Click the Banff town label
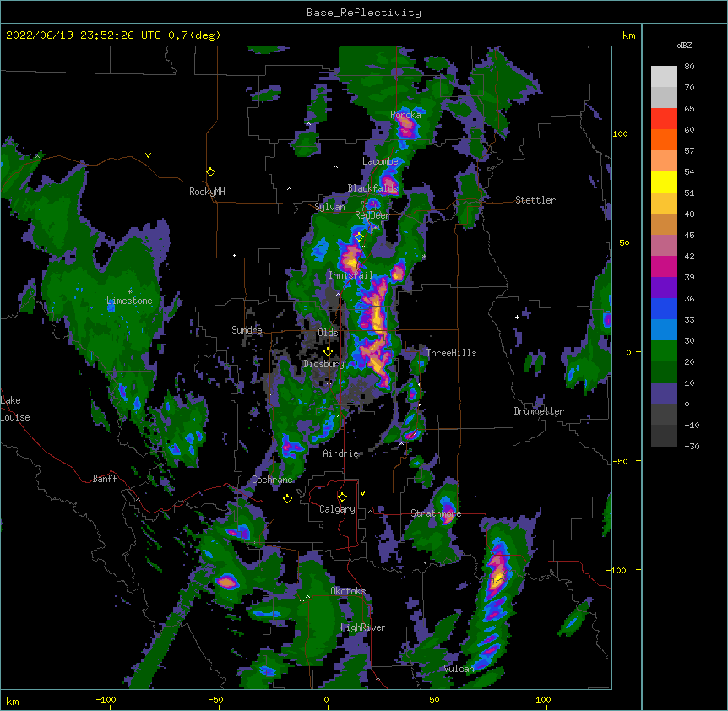 click(x=105, y=479)
